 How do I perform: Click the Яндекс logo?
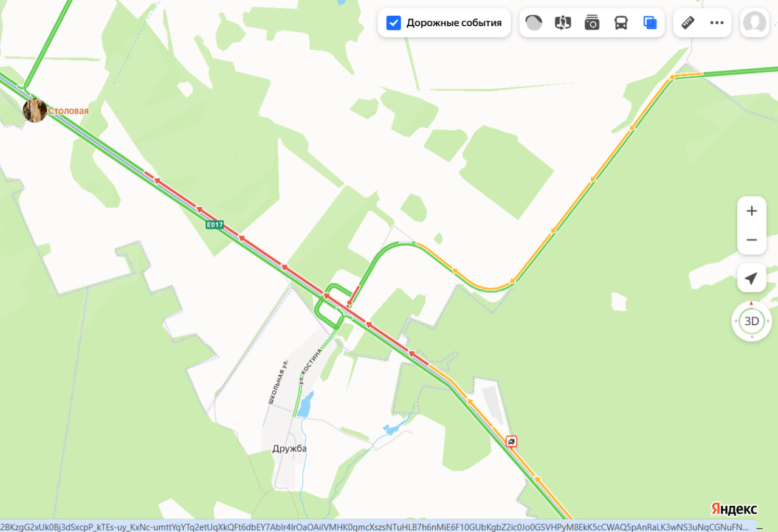tap(734, 509)
